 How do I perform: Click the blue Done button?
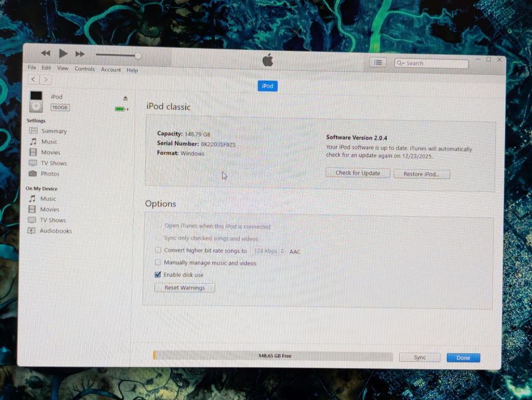click(463, 358)
